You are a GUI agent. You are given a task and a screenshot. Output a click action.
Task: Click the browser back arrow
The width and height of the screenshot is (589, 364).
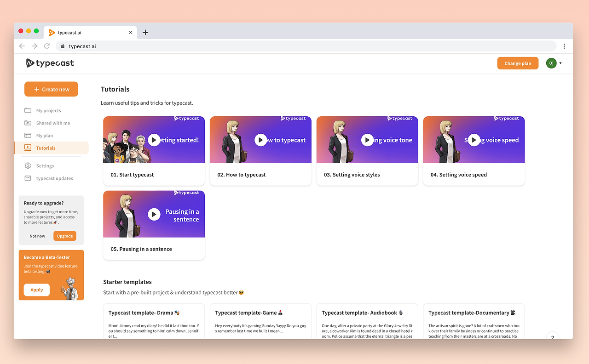22,46
